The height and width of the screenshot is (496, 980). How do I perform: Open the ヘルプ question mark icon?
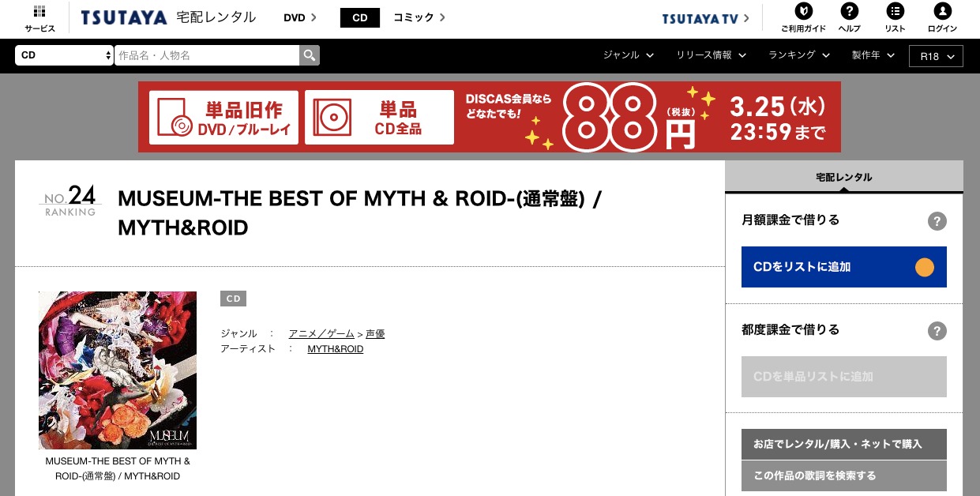click(x=850, y=11)
